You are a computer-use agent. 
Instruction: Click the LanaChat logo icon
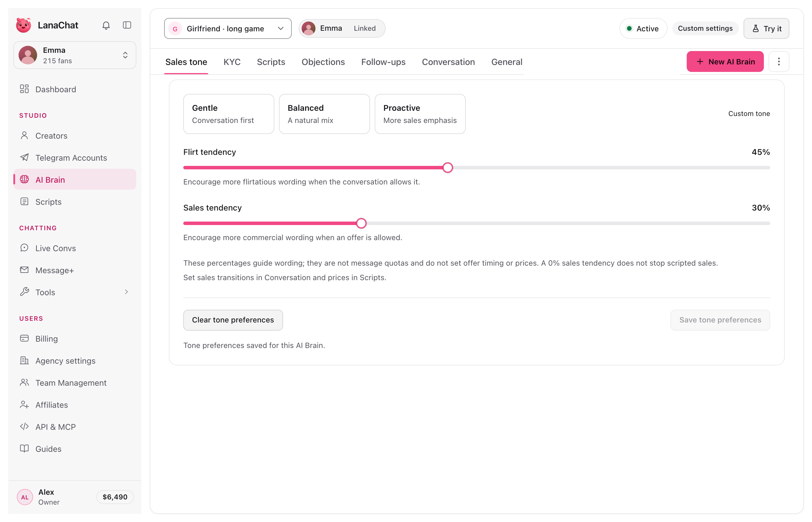point(23,25)
